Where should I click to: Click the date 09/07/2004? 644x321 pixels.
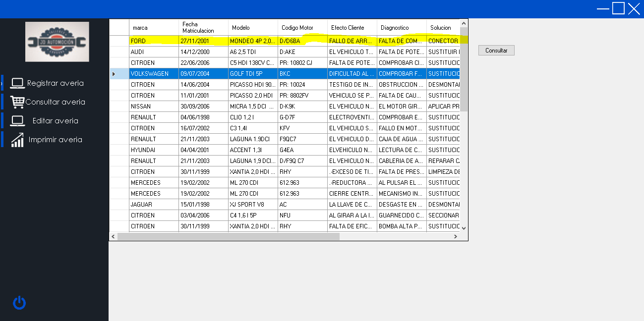[203, 74]
